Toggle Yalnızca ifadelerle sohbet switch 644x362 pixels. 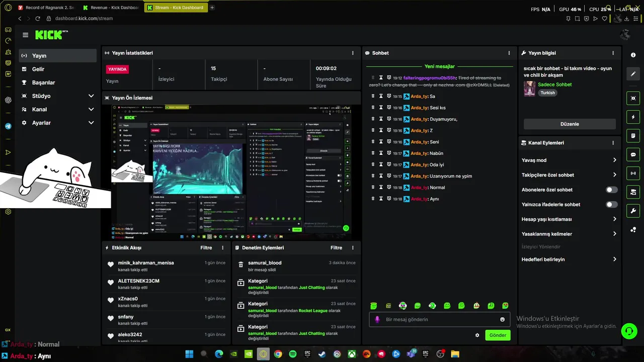point(611,205)
